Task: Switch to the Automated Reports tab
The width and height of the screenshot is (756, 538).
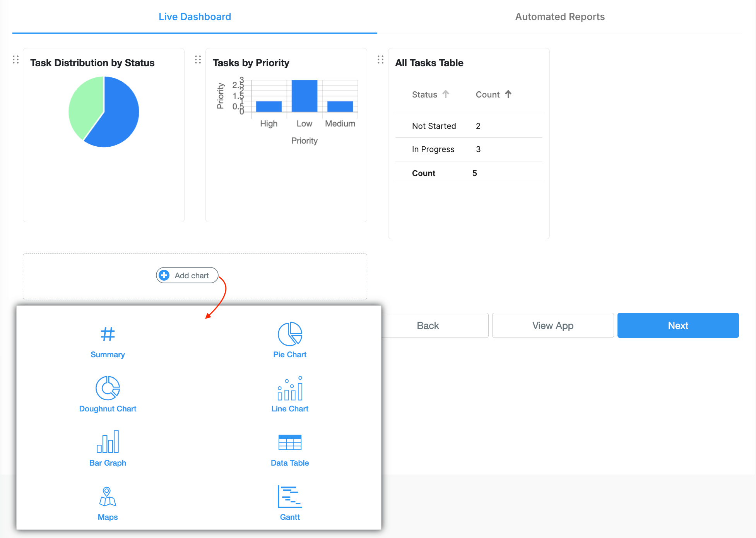Action: click(559, 16)
